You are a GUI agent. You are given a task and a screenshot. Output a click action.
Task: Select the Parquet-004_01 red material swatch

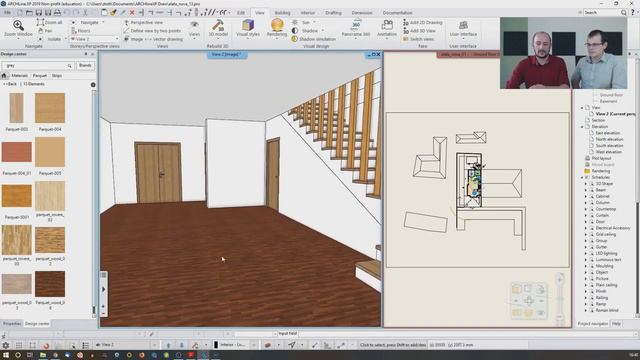[x=17, y=152]
